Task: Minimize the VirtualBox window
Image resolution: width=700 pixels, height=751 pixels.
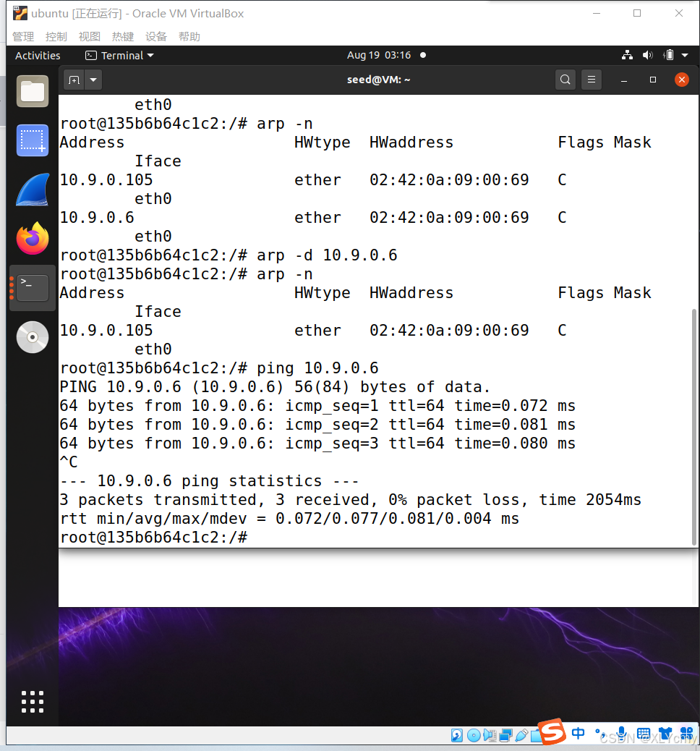Action: pos(597,14)
